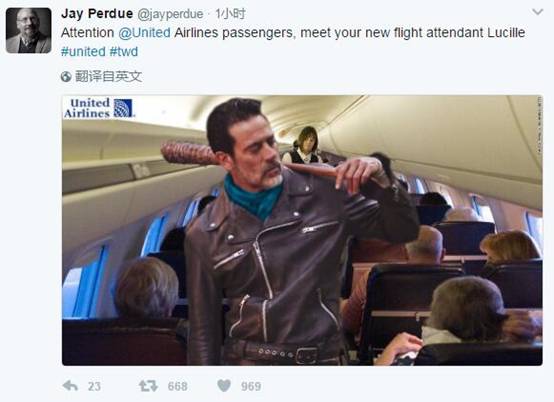This screenshot has width=554, height=402.
Task: Click the reply arrow icon
Action: point(70,386)
